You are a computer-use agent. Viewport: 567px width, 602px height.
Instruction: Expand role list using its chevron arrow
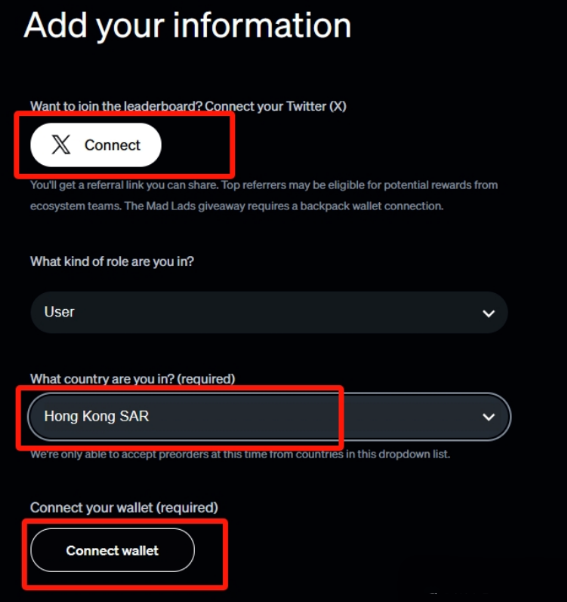tap(488, 314)
